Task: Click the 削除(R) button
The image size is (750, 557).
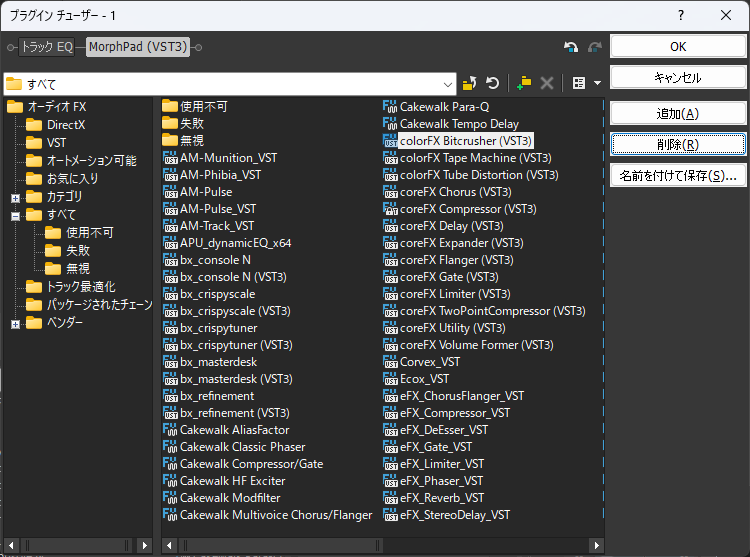Action: coord(678,144)
